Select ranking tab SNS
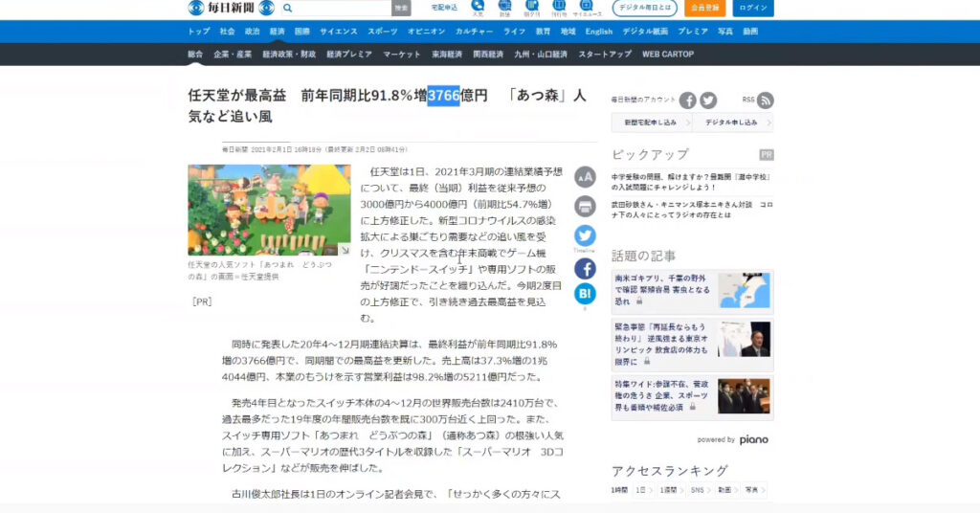The image size is (980, 513). coord(700,490)
